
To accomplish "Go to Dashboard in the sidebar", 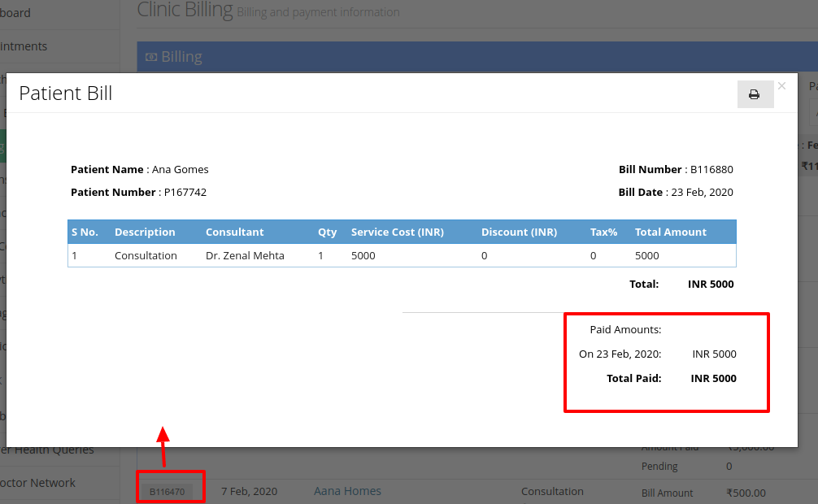I will tap(15, 12).
